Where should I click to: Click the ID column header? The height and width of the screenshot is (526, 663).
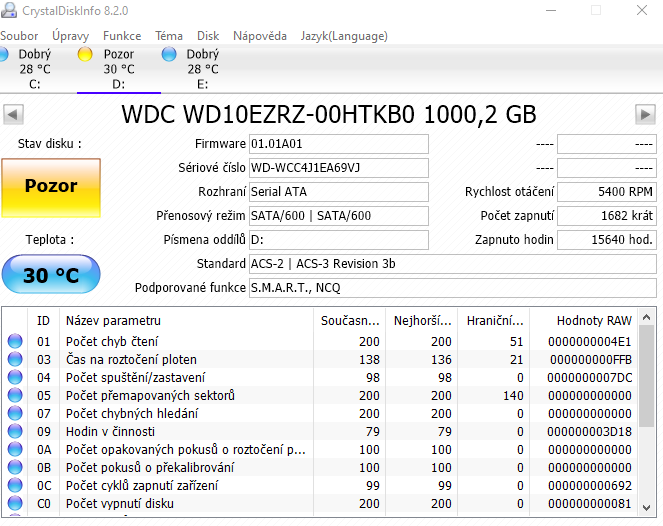point(44,321)
